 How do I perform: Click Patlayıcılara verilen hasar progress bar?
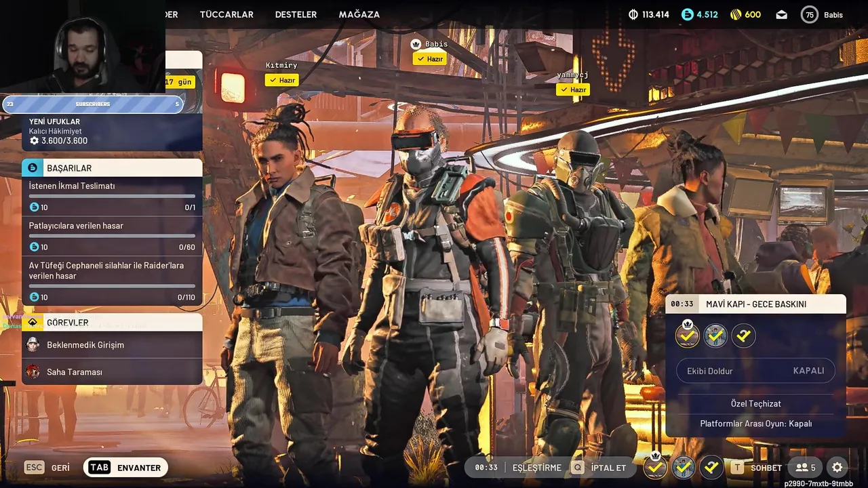pos(112,236)
